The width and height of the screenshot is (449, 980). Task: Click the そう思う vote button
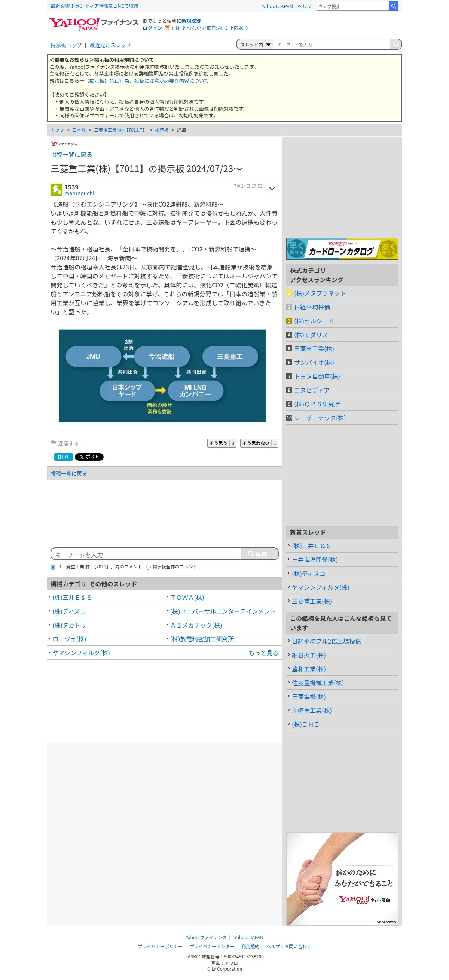click(222, 443)
